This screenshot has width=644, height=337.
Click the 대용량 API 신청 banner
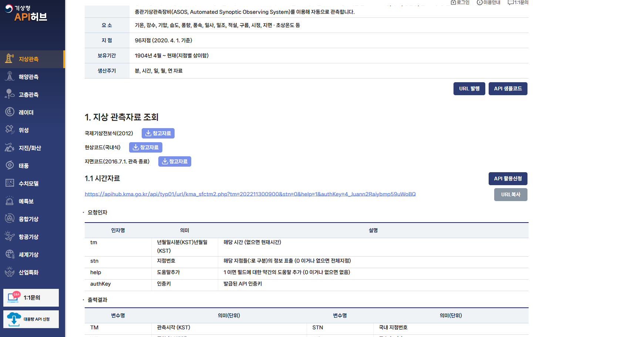[31, 319]
